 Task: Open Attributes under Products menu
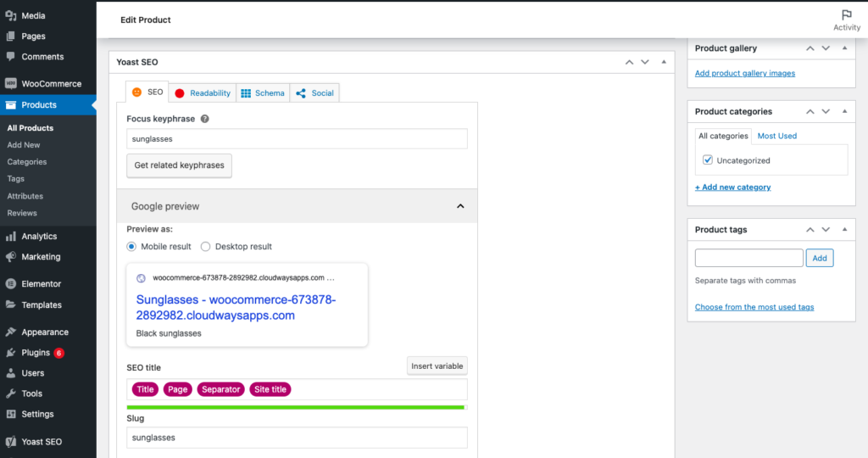tap(25, 196)
